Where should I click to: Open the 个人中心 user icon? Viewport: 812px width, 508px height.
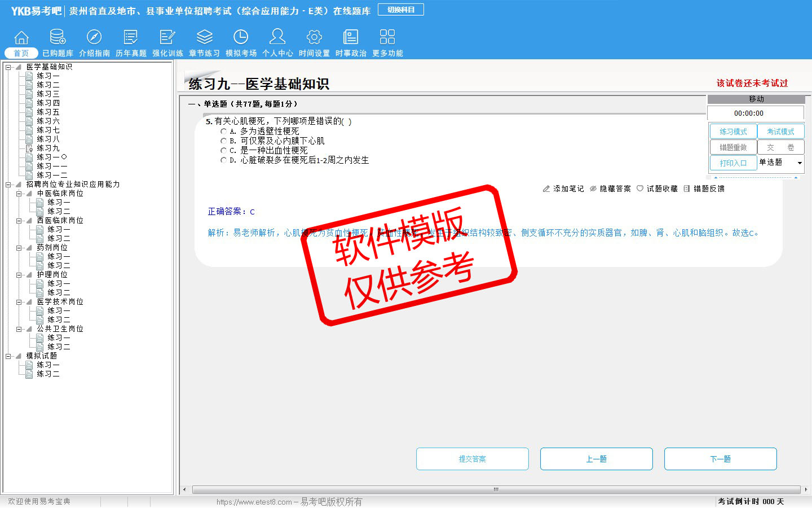coord(277,38)
